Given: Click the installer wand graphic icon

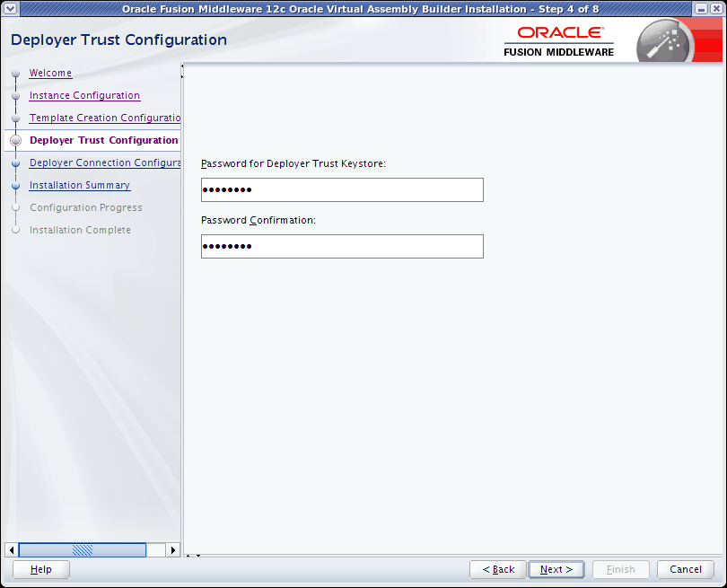Looking at the screenshot, I should (x=665, y=40).
